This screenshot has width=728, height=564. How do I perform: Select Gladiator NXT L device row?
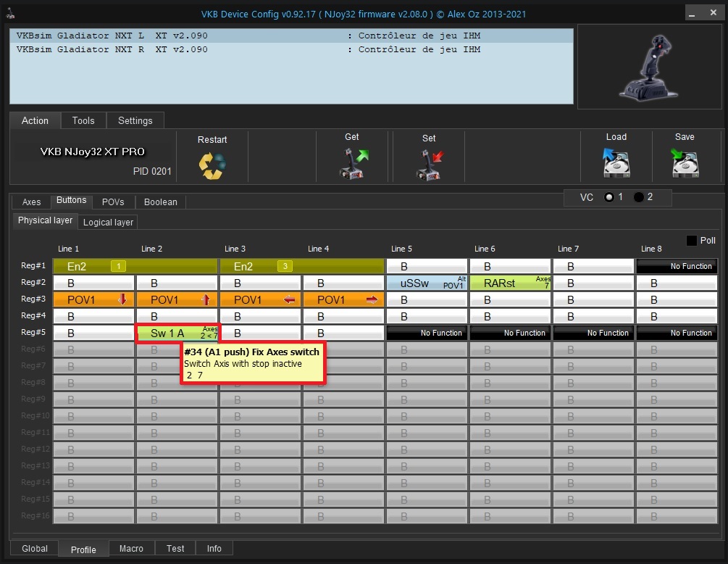pos(292,36)
